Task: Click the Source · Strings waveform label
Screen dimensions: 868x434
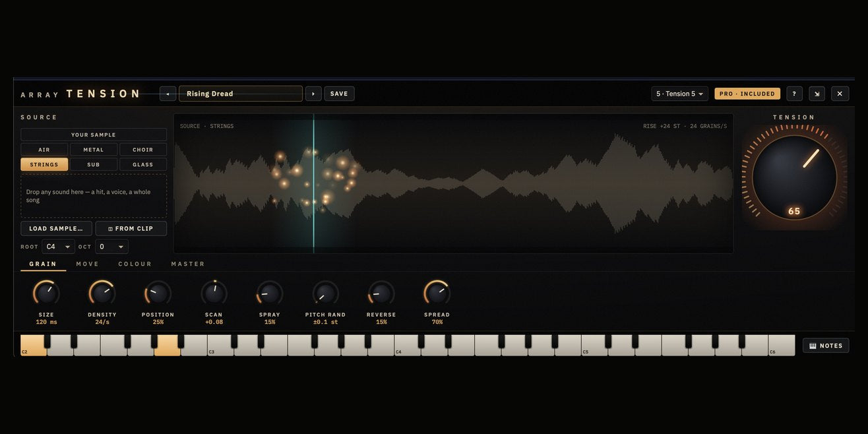Action: pyautogui.click(x=206, y=126)
